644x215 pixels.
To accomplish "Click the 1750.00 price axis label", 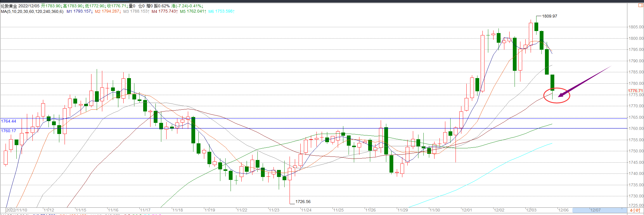I will click(636, 151).
